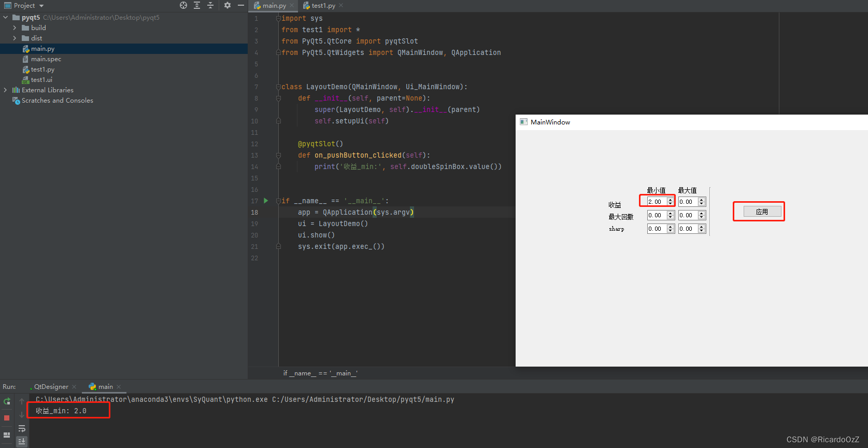Click the 最大回撤 label in MainWindow
This screenshot has width=868, height=448.
point(621,217)
